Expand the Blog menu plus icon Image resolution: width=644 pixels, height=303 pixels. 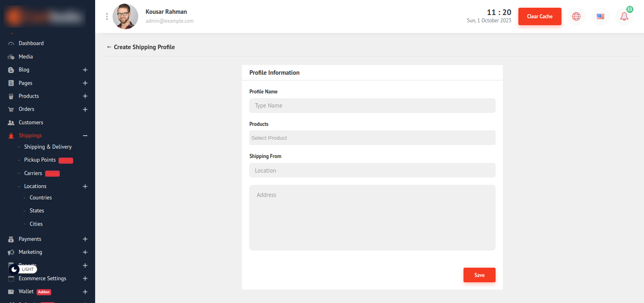85,70
